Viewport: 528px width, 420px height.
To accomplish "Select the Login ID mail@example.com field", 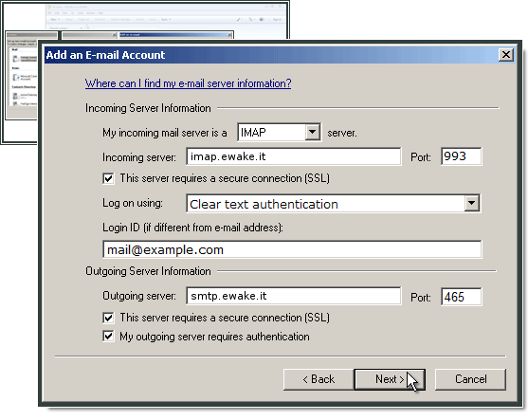I will click(292, 249).
